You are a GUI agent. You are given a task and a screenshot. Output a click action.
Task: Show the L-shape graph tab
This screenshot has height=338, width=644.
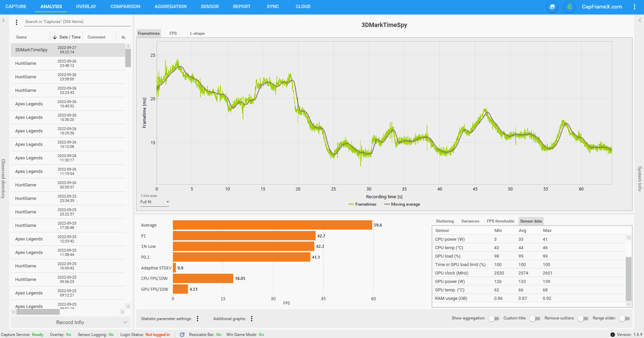(197, 33)
